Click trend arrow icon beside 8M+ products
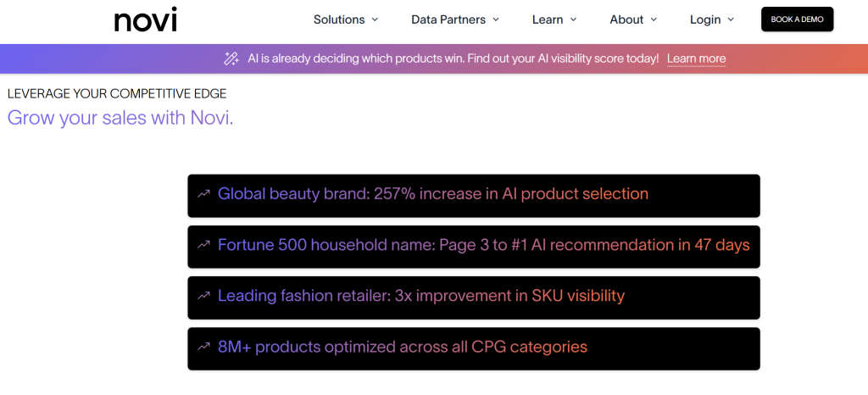 [x=203, y=347]
